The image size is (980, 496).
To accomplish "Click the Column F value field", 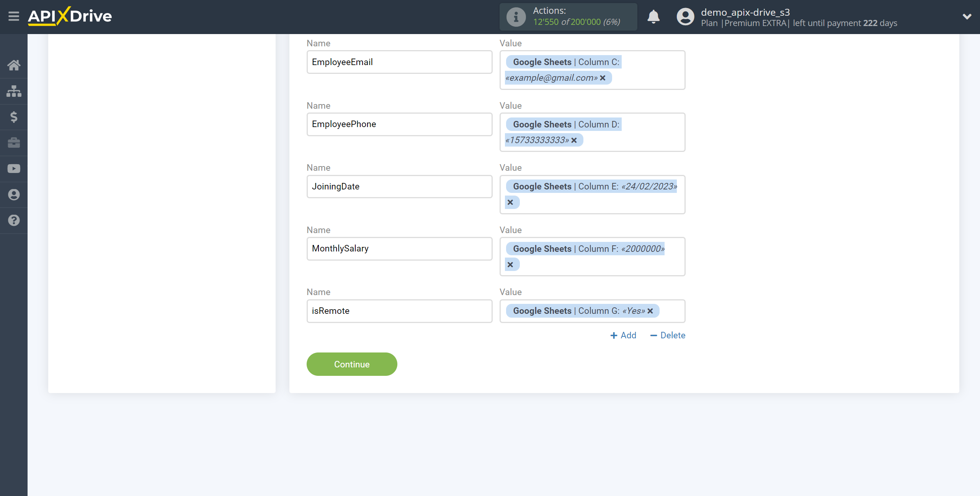I will pyautogui.click(x=592, y=257).
